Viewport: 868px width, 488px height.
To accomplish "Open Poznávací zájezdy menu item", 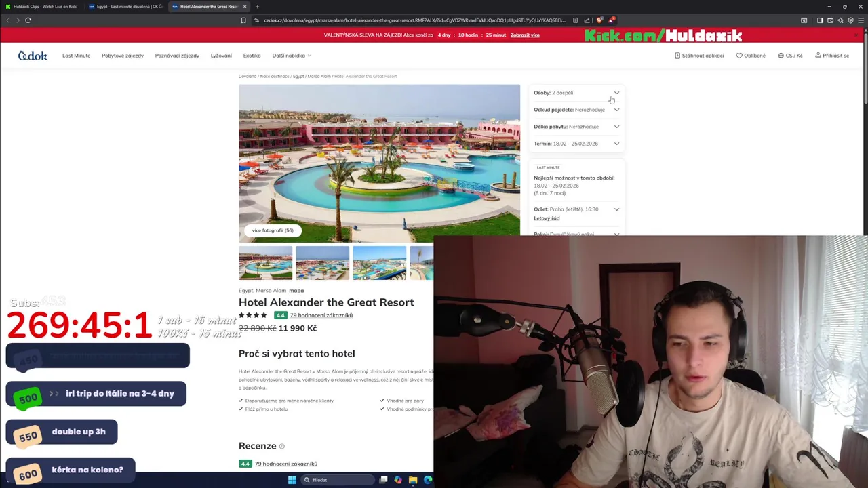I will [177, 56].
